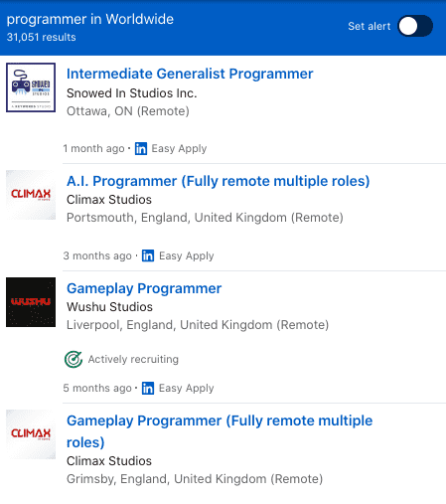Screen dimensions: 446x504
Task: Click Climax Studios logo beside A.I. Programmer
Action: pos(31,195)
